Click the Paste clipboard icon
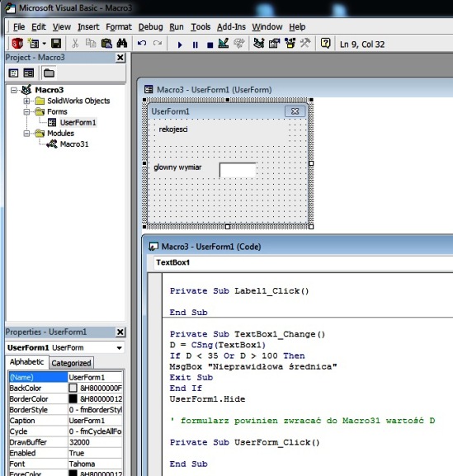Viewport: 453px width, 476px height. tap(106, 44)
